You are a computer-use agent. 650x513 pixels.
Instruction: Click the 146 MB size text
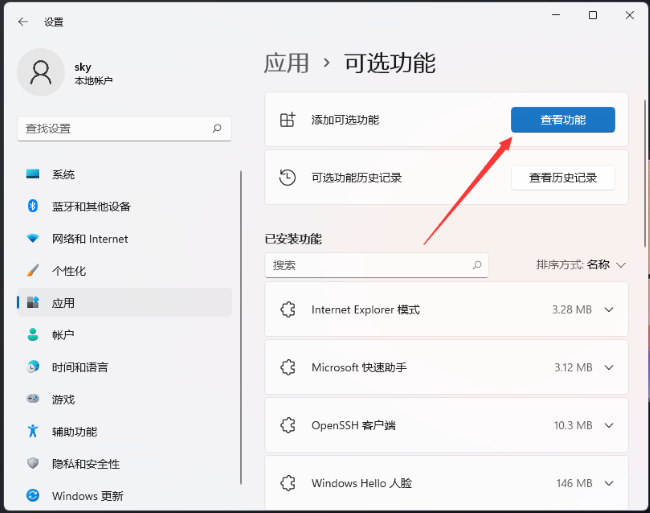pos(574,483)
